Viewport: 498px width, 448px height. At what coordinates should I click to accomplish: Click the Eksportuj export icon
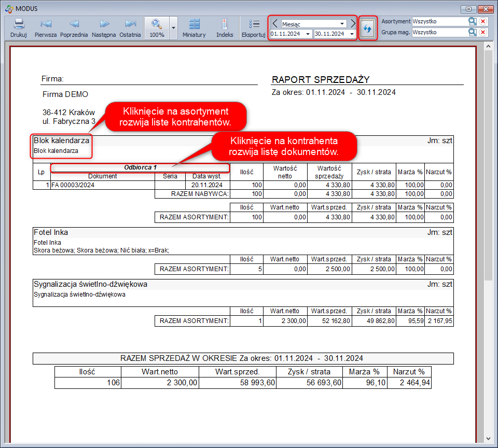click(254, 24)
